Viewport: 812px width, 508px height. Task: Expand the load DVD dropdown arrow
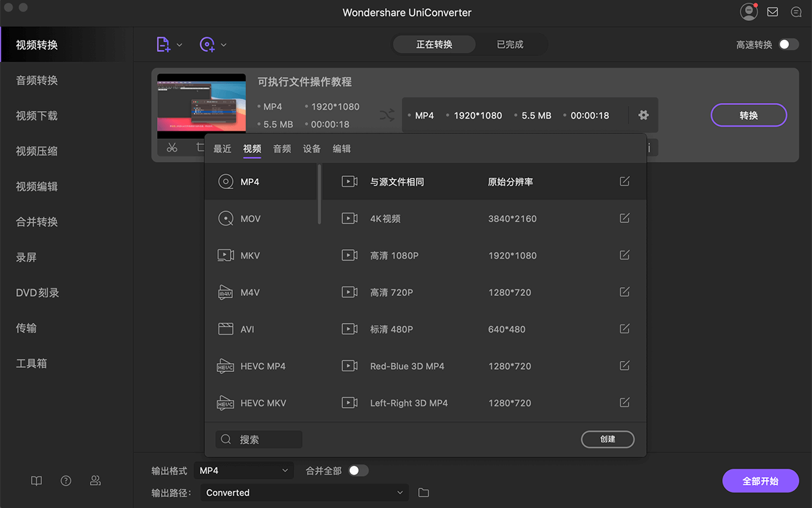223,45
